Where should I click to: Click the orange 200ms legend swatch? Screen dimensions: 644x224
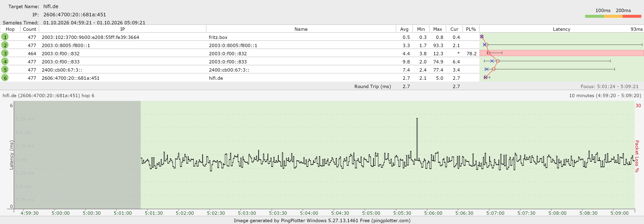coord(613,16)
